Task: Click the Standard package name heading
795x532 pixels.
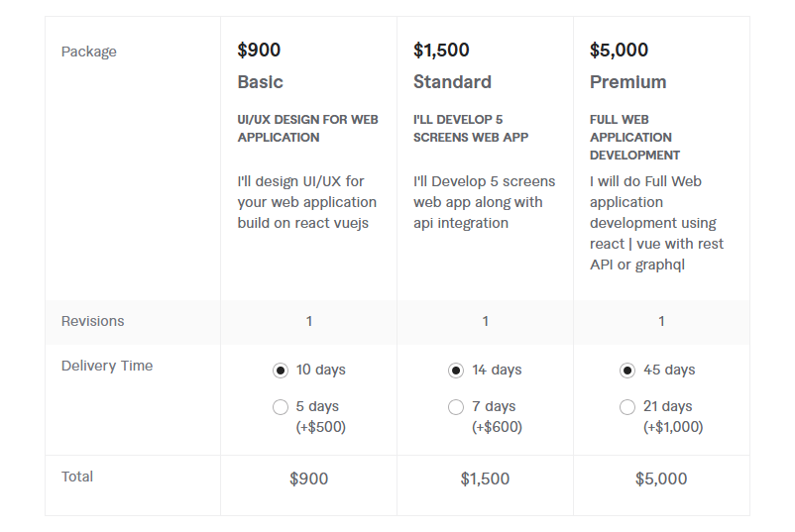Action: point(452,82)
